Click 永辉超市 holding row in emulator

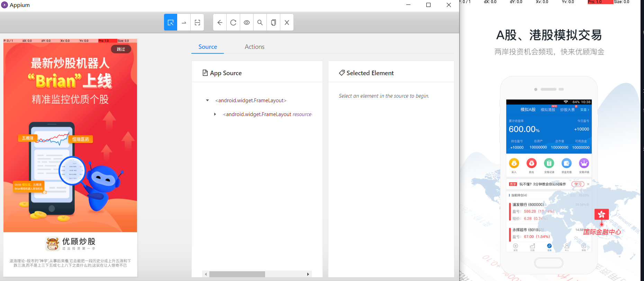[x=549, y=233]
